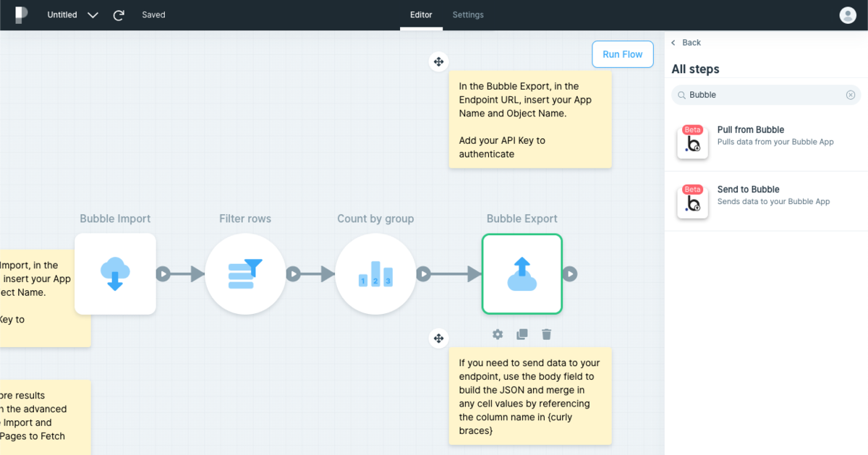Select the Bubble Import step node
Image resolution: width=868 pixels, height=455 pixels.
(115, 273)
